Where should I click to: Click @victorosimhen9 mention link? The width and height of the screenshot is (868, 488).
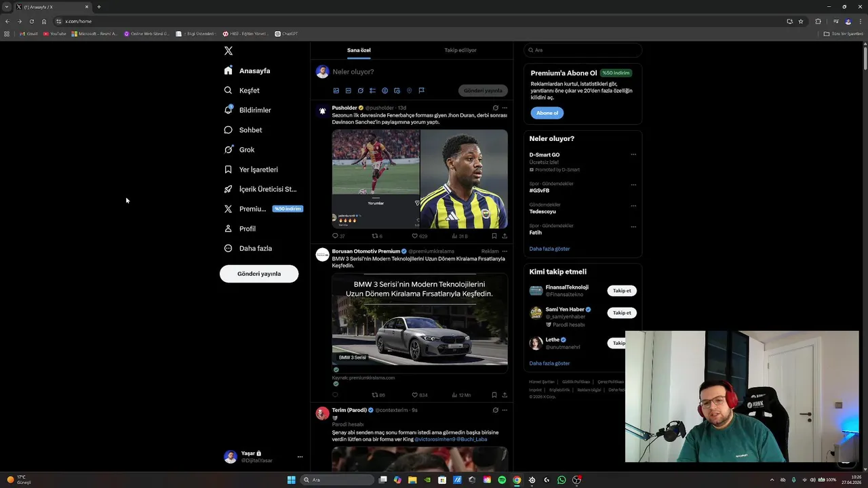coord(434,439)
